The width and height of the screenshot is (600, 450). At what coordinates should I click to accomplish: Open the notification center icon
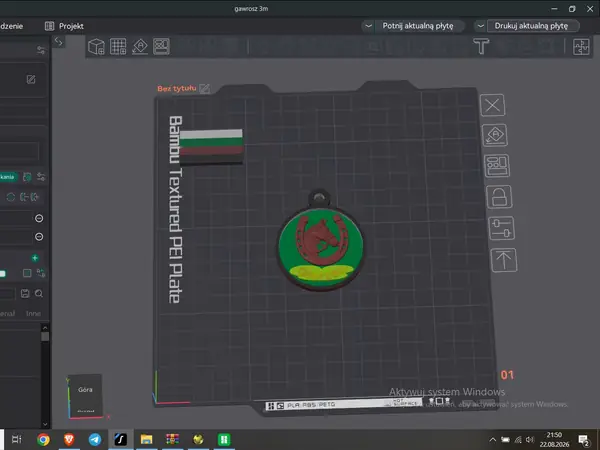pyautogui.click(x=584, y=440)
